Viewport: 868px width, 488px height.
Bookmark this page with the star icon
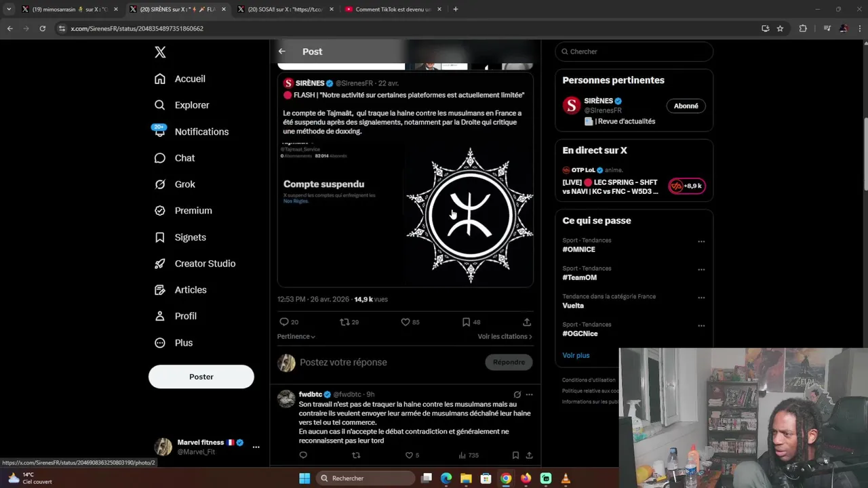780,28
